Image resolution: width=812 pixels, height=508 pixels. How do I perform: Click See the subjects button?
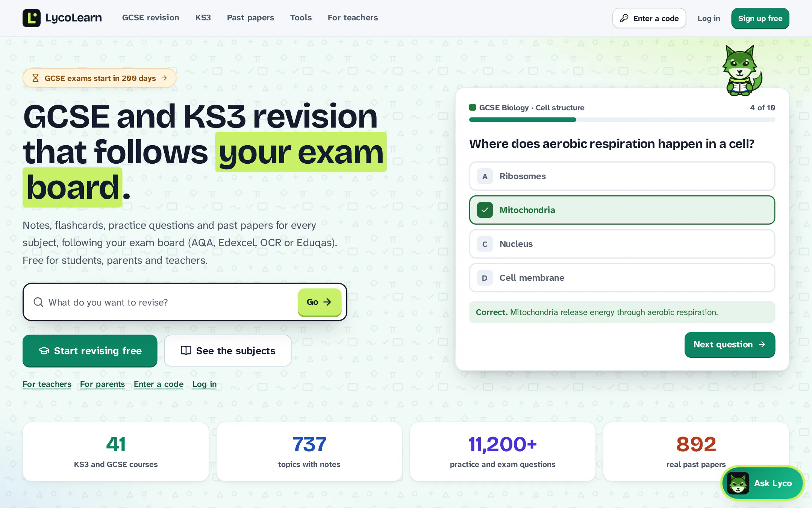pos(228,351)
